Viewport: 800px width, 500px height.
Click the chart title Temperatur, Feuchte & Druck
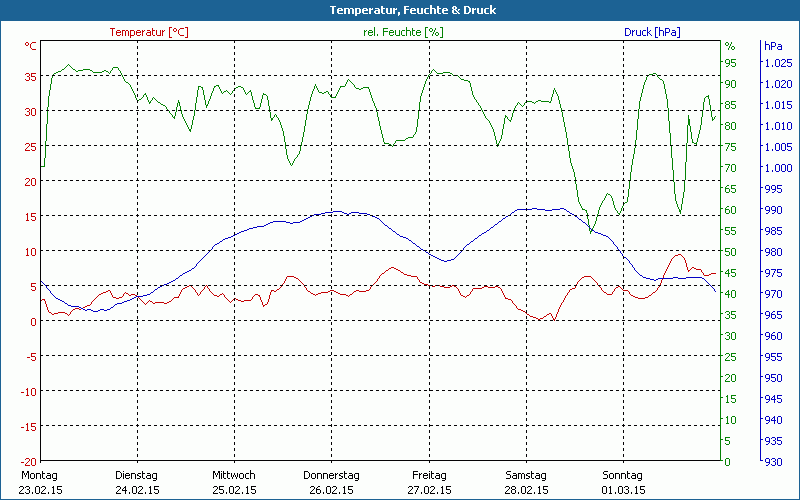[400, 10]
